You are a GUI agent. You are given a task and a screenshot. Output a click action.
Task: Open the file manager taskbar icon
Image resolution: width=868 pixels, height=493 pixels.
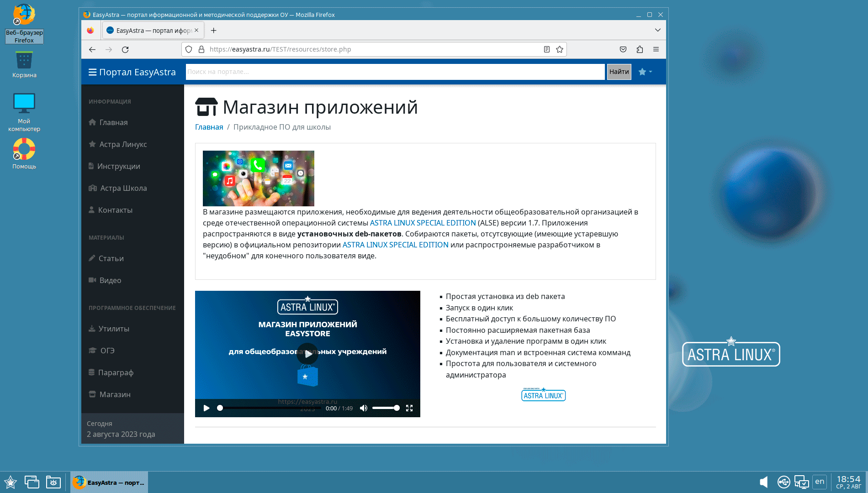[x=53, y=482]
